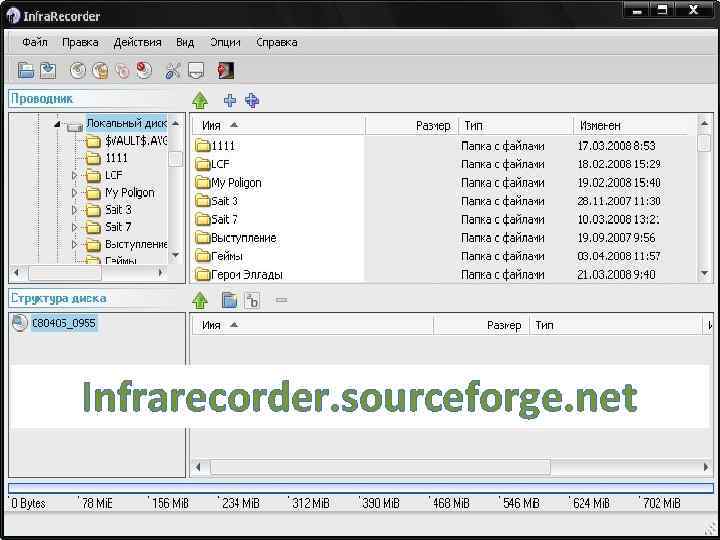Open the Вид menu
The width and height of the screenshot is (720, 540).
(185, 42)
